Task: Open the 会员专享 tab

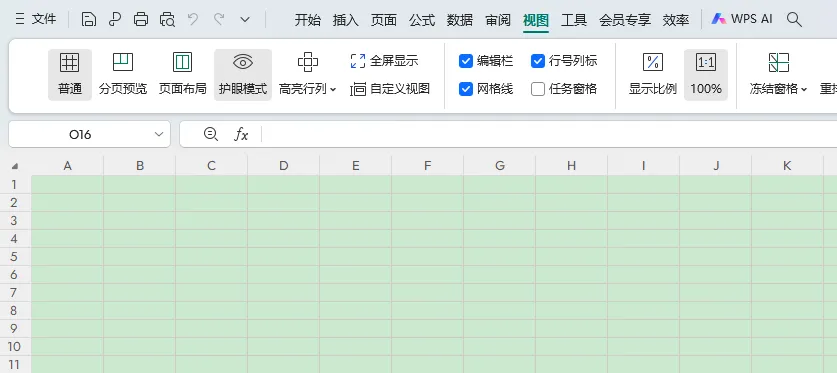Action: point(625,20)
